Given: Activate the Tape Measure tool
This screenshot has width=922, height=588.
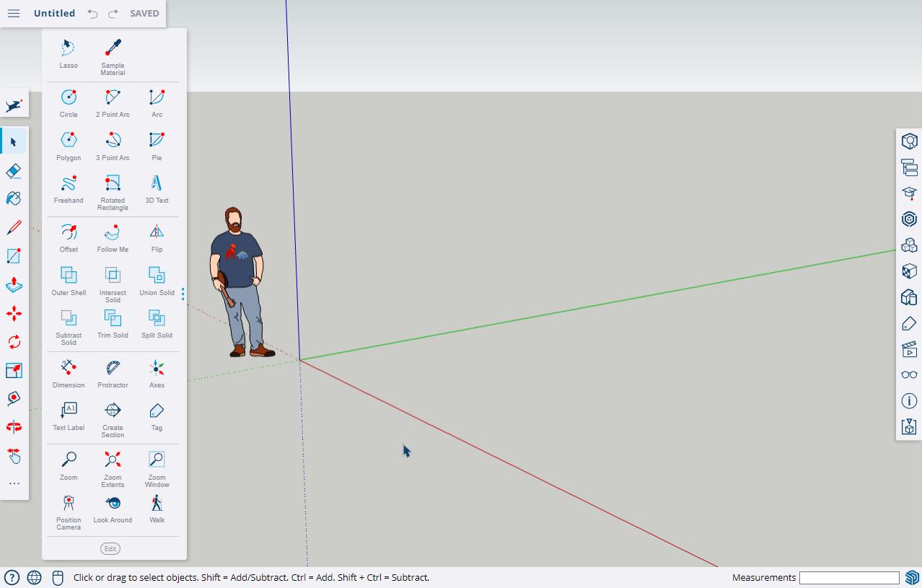Looking at the screenshot, I should 14,398.
